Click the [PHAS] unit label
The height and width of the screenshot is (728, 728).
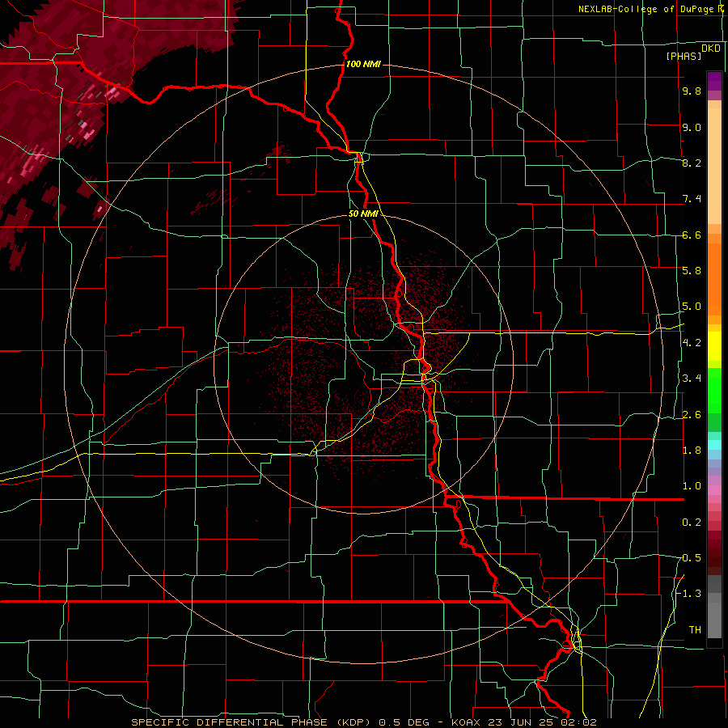pyautogui.click(x=684, y=56)
